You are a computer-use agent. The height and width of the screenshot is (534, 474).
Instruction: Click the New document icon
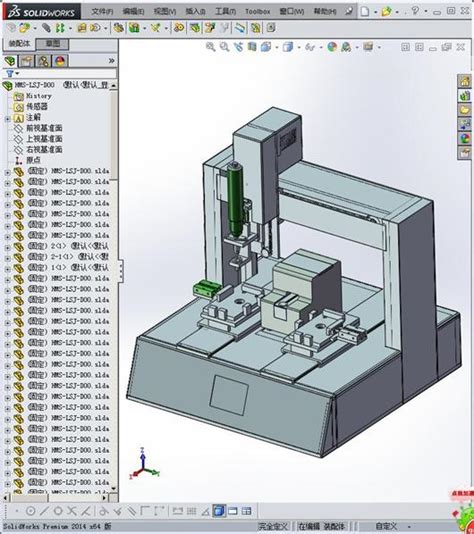[365, 12]
